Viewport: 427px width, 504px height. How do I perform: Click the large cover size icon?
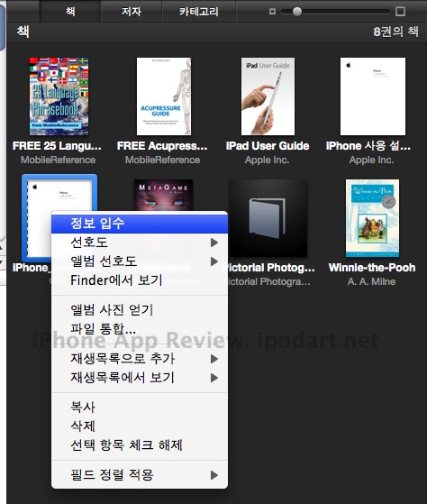(400, 12)
